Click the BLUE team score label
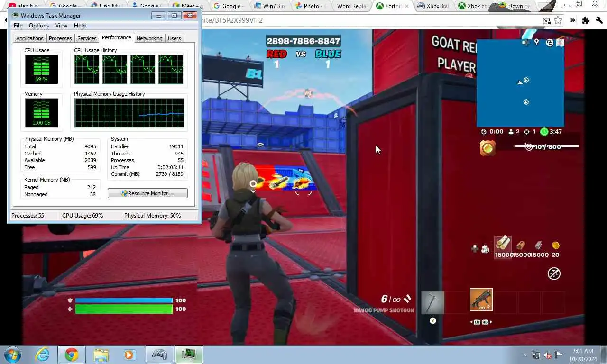Image resolution: width=607 pixels, height=364 pixels. tap(328, 54)
